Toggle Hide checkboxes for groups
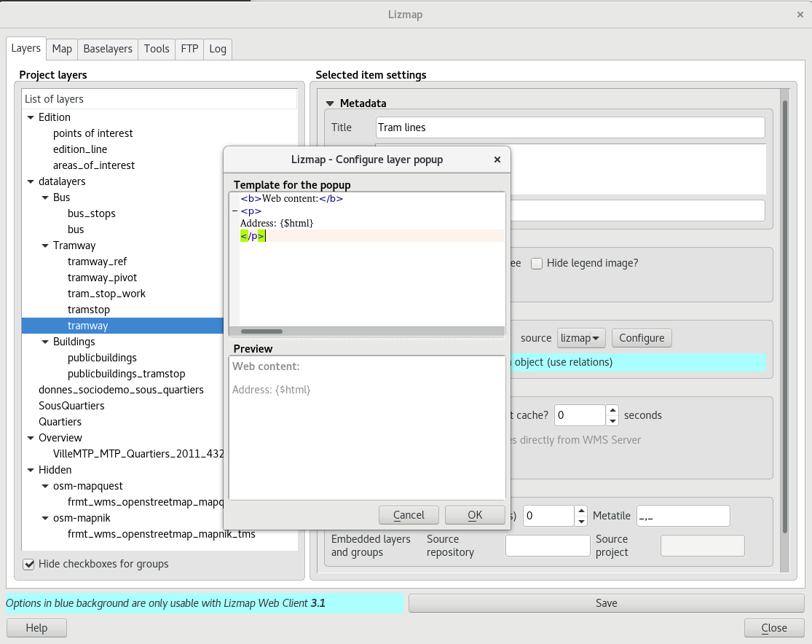The width and height of the screenshot is (812, 644). [29, 564]
